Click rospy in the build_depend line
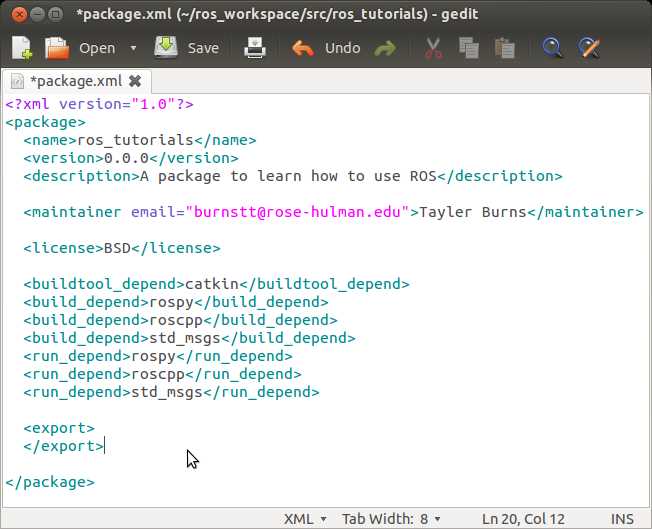 pos(171,302)
